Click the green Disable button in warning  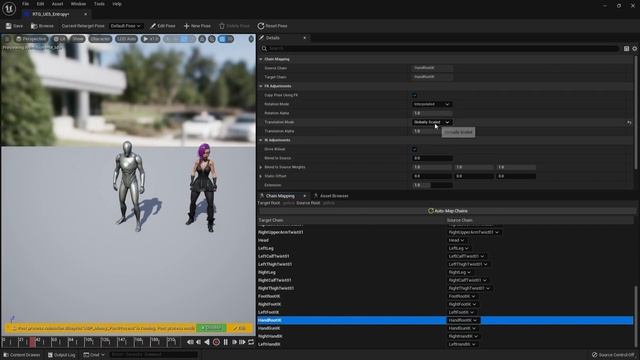(211, 328)
